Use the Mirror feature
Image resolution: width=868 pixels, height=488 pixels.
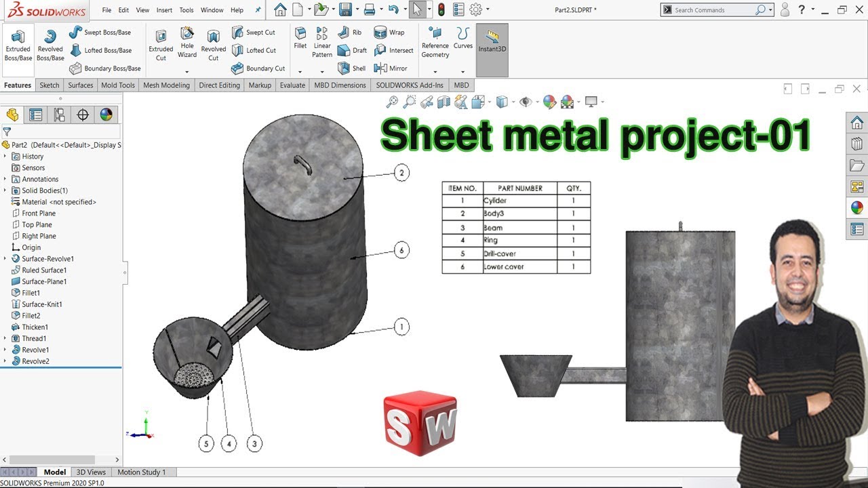(x=391, y=68)
